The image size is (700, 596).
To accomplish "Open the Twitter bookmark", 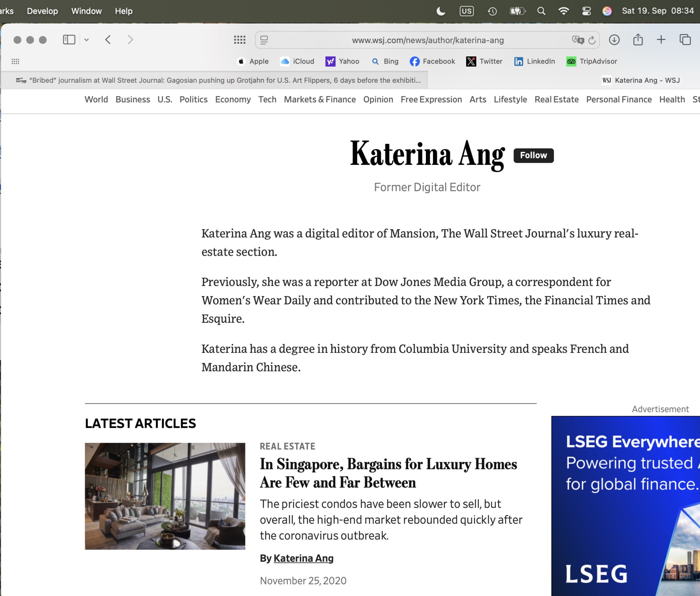I will tap(484, 61).
